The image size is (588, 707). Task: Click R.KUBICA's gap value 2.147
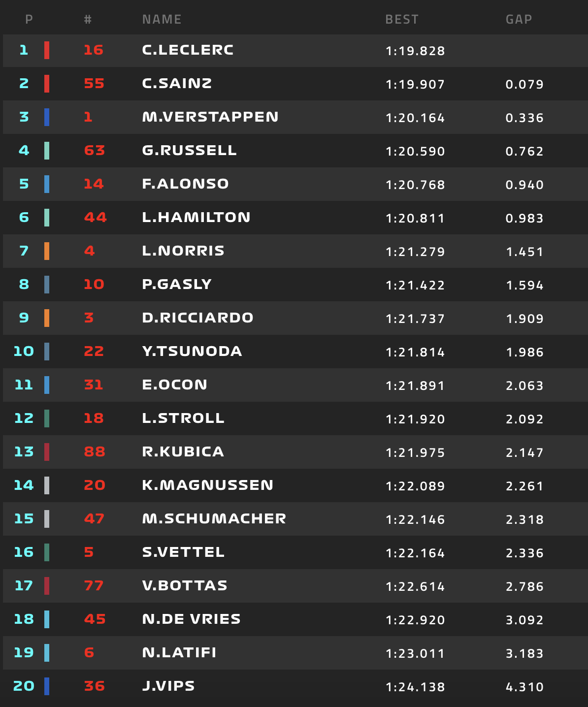pos(524,452)
